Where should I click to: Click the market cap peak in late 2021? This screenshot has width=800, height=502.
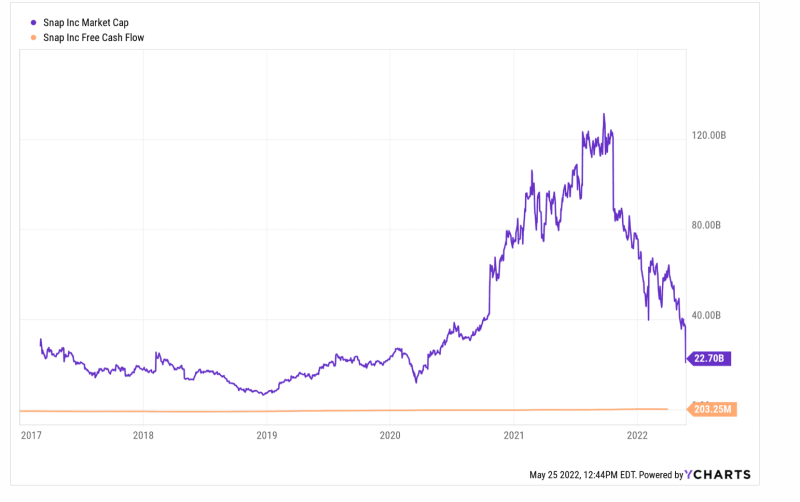pos(604,114)
